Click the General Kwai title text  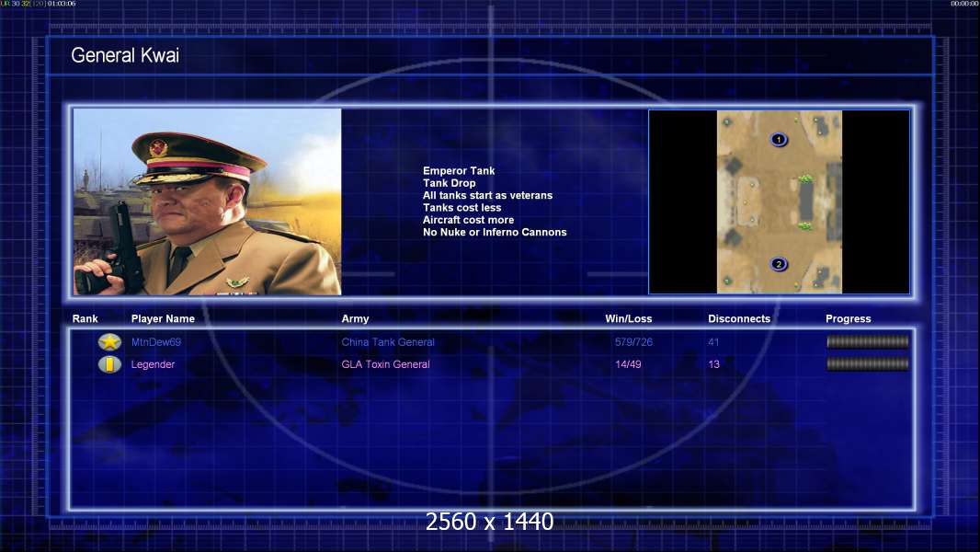(125, 55)
